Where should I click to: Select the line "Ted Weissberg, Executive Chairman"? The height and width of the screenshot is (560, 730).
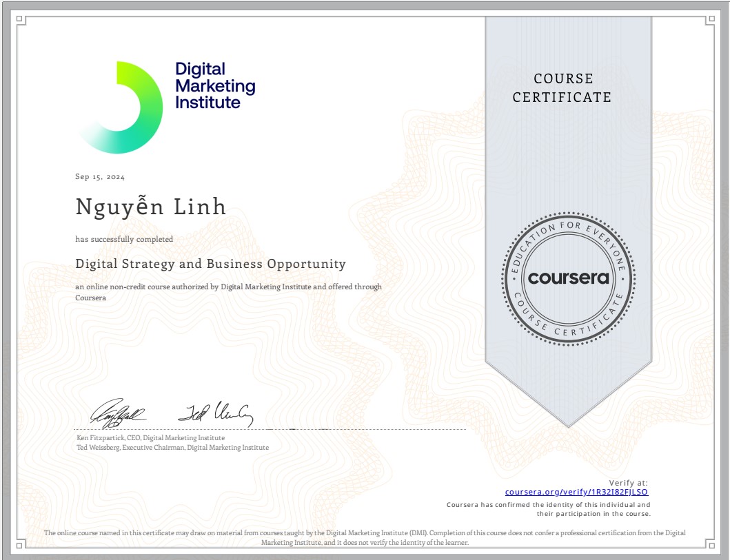[x=131, y=448]
